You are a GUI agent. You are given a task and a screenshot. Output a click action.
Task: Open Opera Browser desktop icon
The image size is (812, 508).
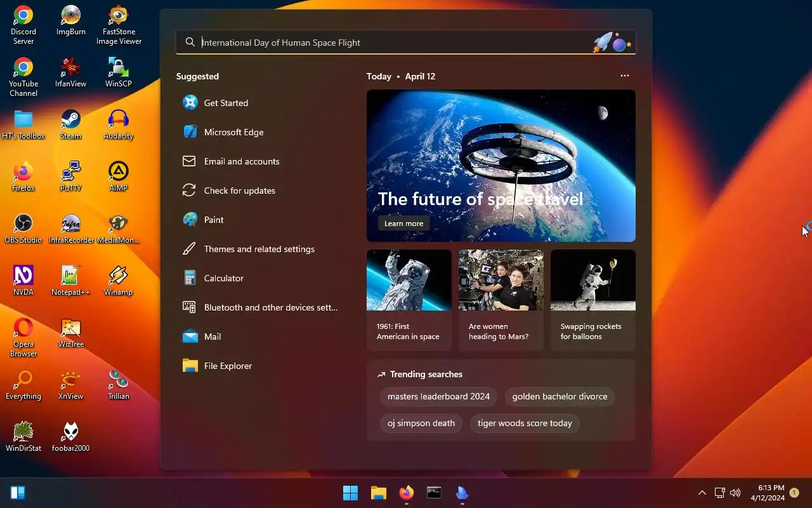(x=23, y=338)
